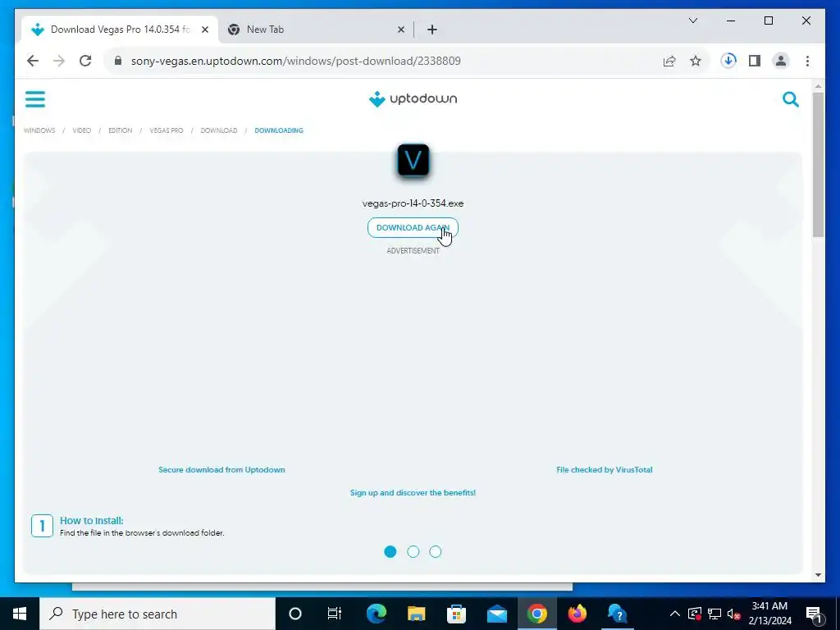Open Microsoft Store from taskbar
Viewport: 840px width, 630px height.
pyautogui.click(x=456, y=614)
